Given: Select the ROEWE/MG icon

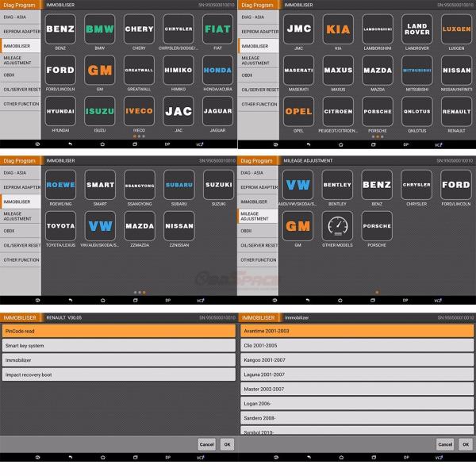Looking at the screenshot, I should (60, 185).
